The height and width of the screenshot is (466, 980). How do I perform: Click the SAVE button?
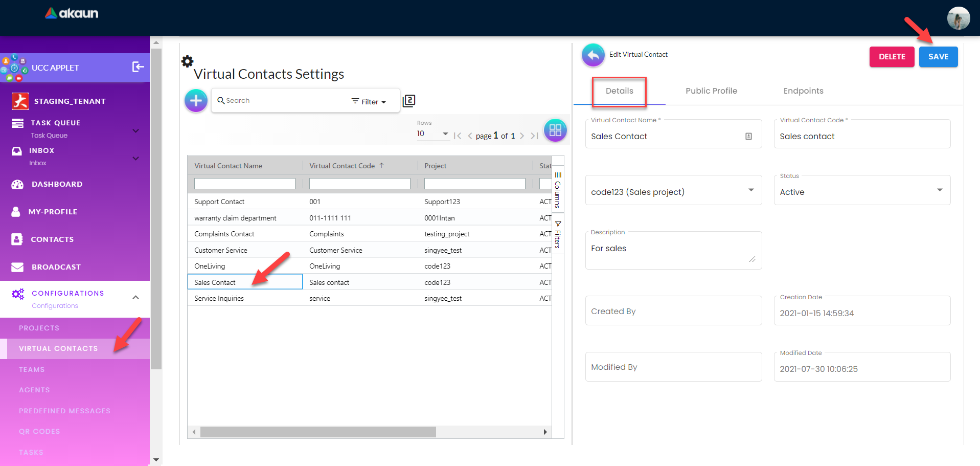[938, 57]
